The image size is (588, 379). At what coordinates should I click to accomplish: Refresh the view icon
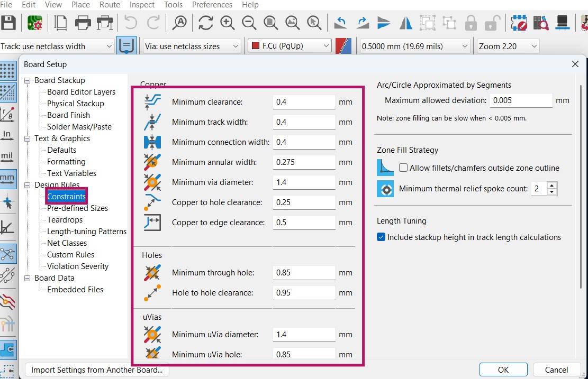pos(205,23)
